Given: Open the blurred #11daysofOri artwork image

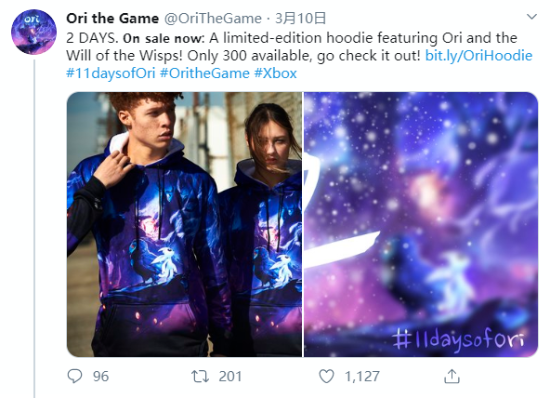Looking at the screenshot, I should (x=421, y=224).
